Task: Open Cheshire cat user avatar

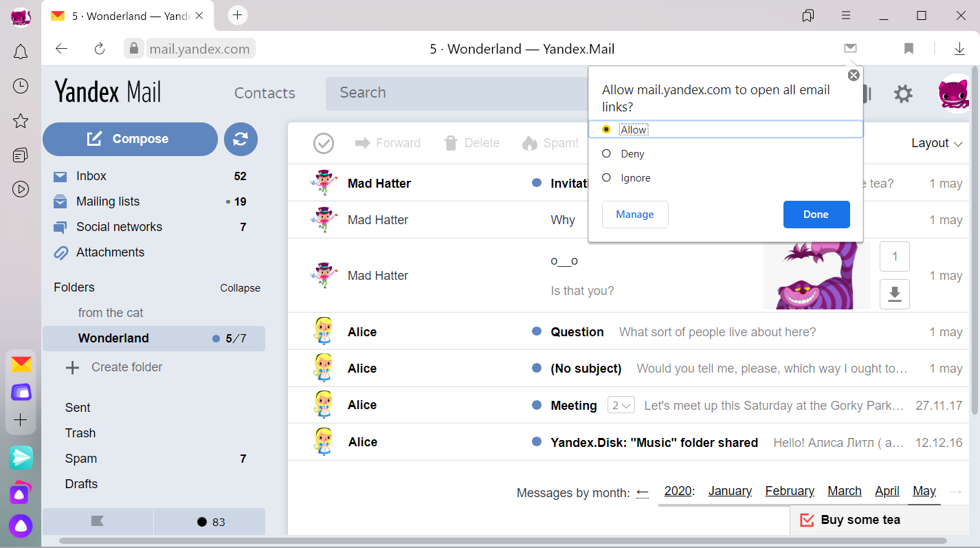Action: pyautogui.click(x=954, y=92)
